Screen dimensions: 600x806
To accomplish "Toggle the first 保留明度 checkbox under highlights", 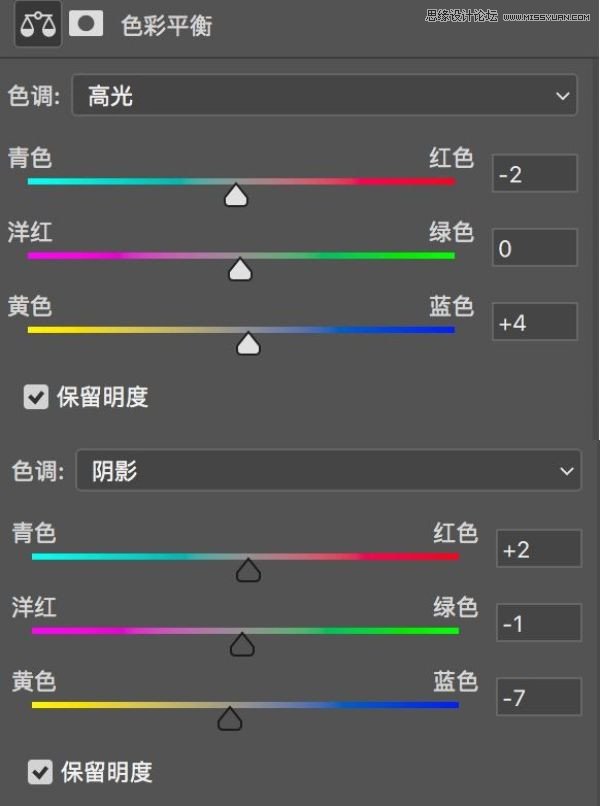I will 36,397.
